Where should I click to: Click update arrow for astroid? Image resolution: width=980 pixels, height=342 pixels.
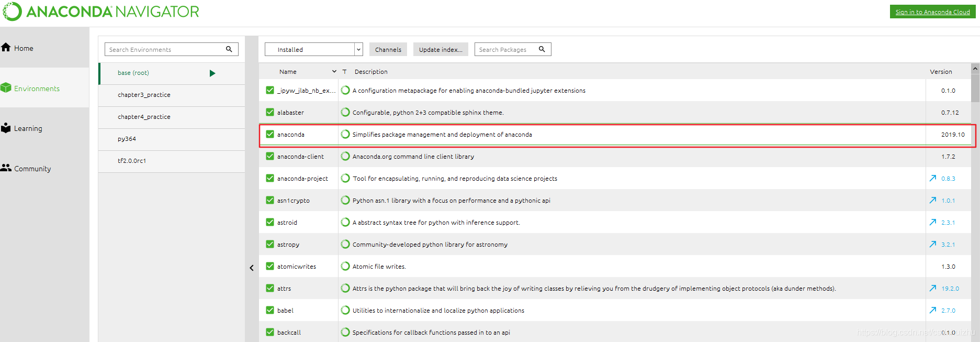(933, 222)
